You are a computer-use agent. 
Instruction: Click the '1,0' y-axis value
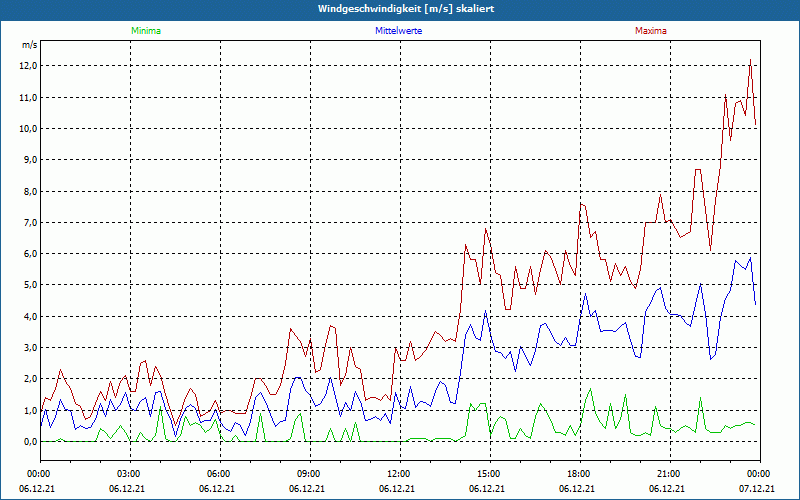pyautogui.click(x=31, y=410)
